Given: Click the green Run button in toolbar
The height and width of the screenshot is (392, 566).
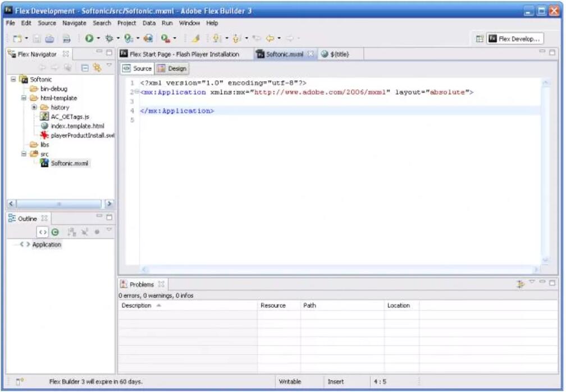Looking at the screenshot, I should (89, 39).
